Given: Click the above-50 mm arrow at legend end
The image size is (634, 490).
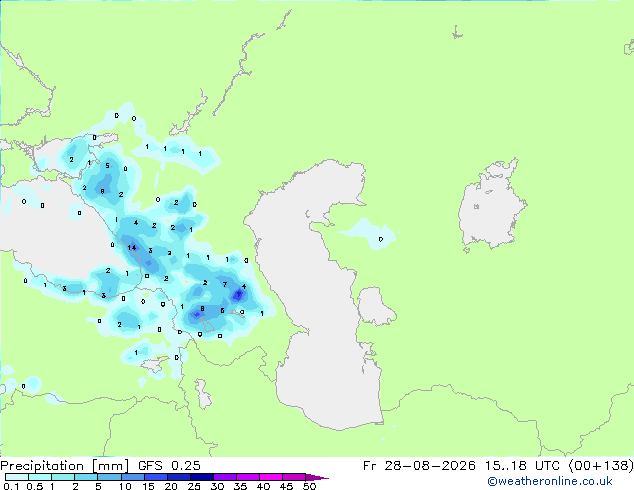Looking at the screenshot, I should click(x=317, y=477).
